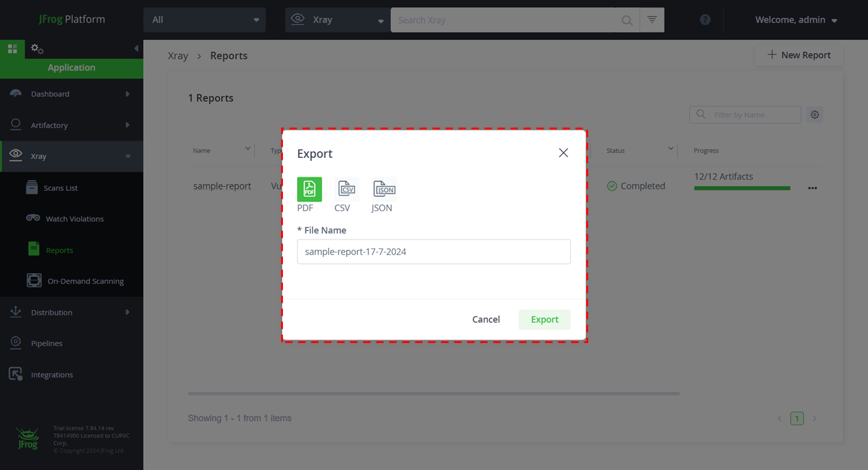The width and height of the screenshot is (868, 470).
Task: Go to previous page arrow
Action: click(x=779, y=419)
